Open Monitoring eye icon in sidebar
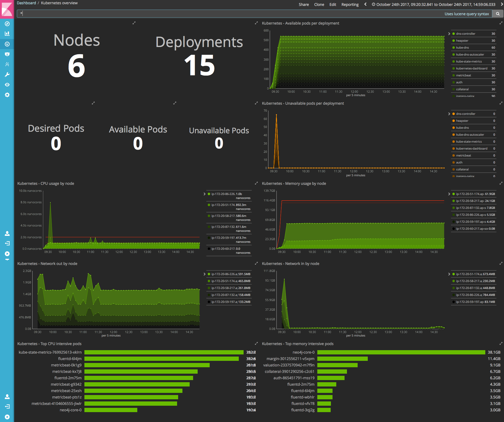Image resolution: width=504 pixels, height=422 pixels. point(7,85)
